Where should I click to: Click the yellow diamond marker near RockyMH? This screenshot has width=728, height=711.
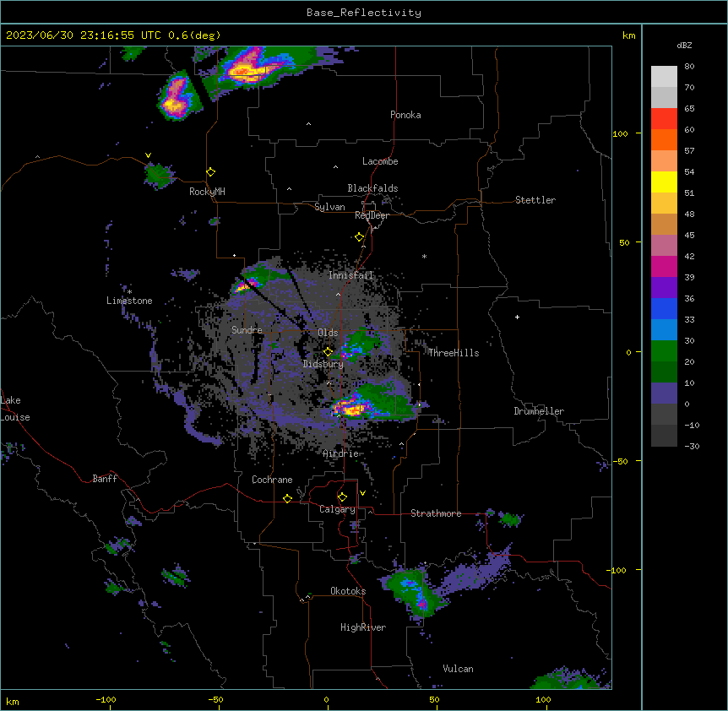pos(210,172)
